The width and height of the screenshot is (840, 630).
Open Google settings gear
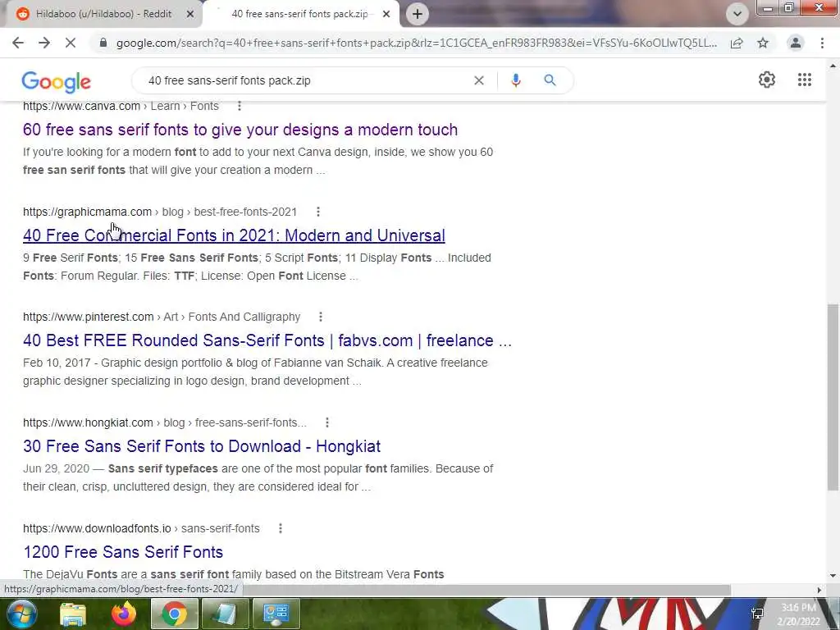[767, 80]
